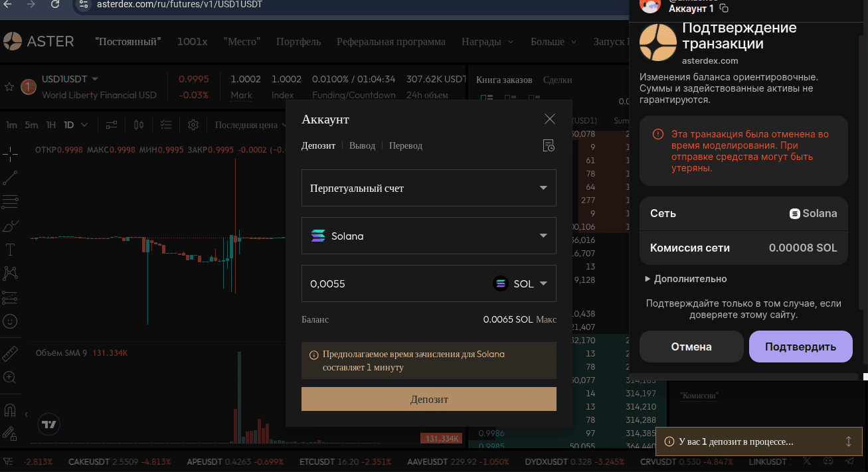Image resolution: width=868 pixels, height=472 pixels.
Task: Toggle the lock drawings tool
Action: 10,433
